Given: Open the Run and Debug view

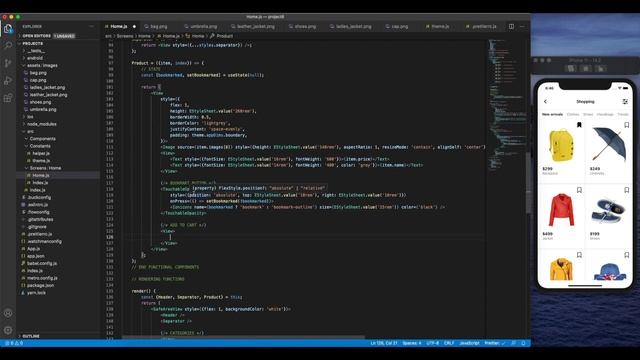Looking at the screenshot, I should pyautogui.click(x=8, y=80).
